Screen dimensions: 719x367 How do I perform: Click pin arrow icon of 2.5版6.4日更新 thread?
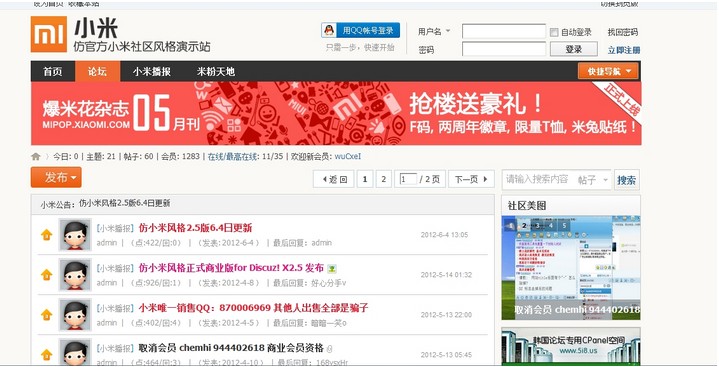pyautogui.click(x=46, y=235)
